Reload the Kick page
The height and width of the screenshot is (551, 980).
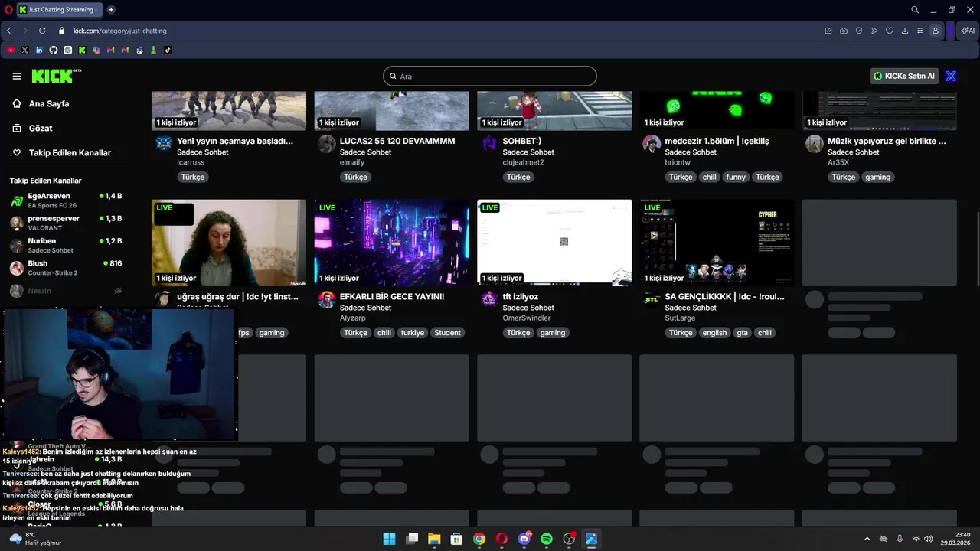[x=42, y=31]
